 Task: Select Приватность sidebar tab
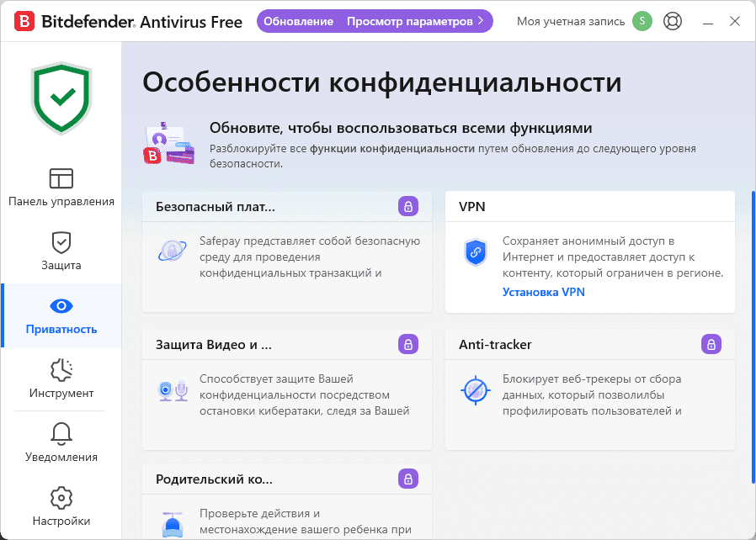pos(61,315)
